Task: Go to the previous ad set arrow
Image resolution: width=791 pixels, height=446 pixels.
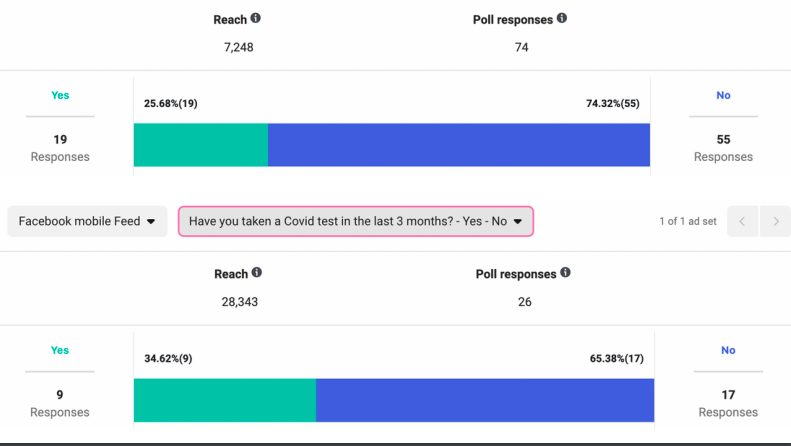Action: (742, 221)
